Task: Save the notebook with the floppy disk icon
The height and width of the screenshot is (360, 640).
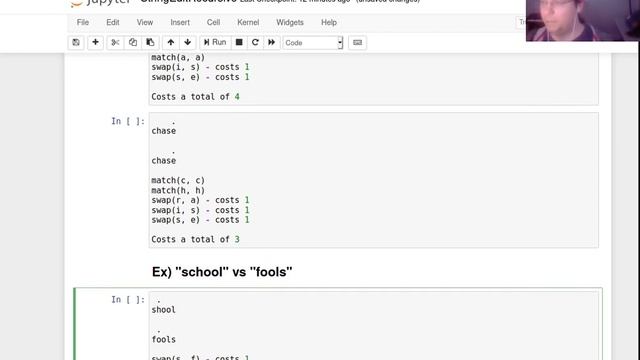Action: coord(76,42)
